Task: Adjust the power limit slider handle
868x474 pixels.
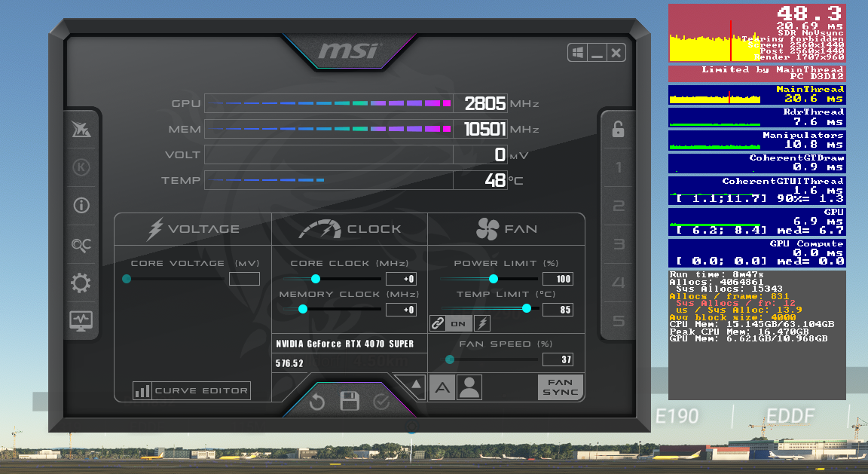Action: point(494,279)
